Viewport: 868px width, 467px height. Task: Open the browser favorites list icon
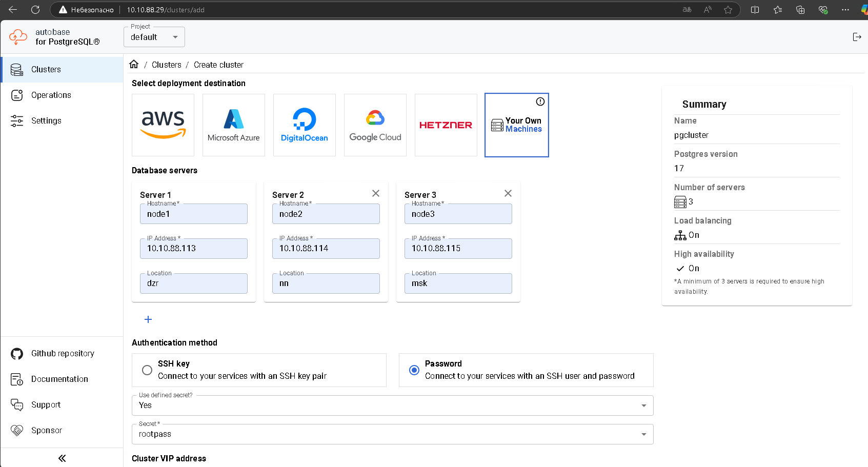pyautogui.click(x=778, y=10)
